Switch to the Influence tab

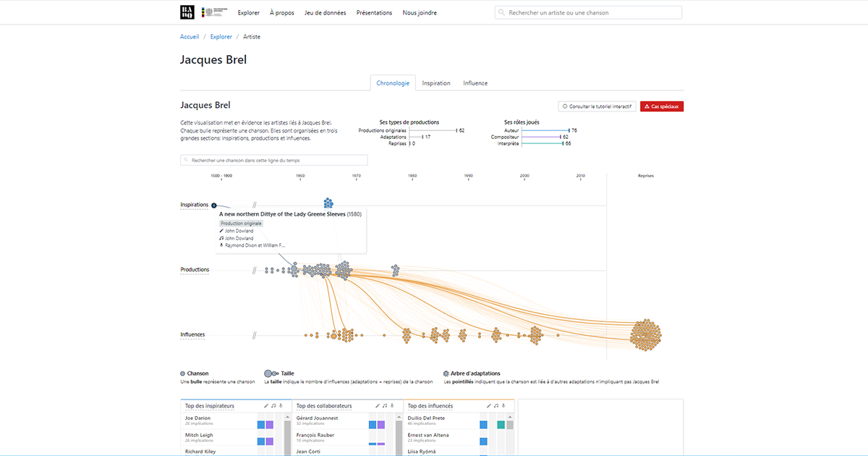point(475,83)
